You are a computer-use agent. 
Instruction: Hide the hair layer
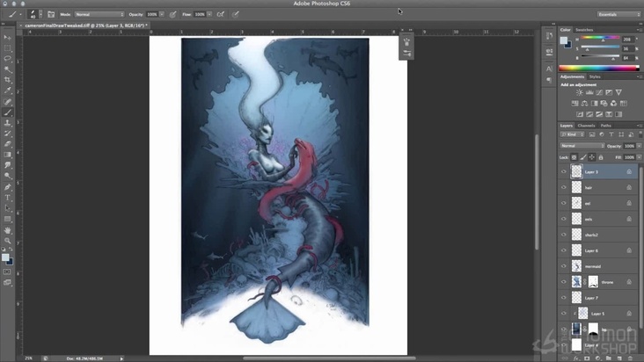point(564,187)
